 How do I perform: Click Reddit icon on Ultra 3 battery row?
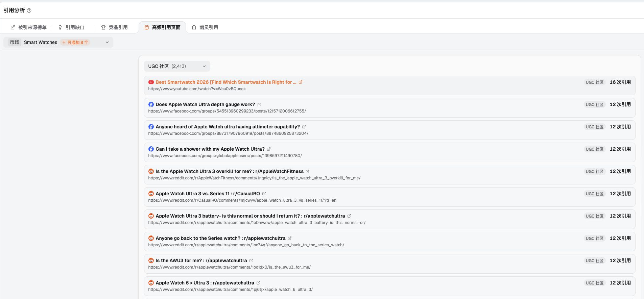click(x=151, y=216)
